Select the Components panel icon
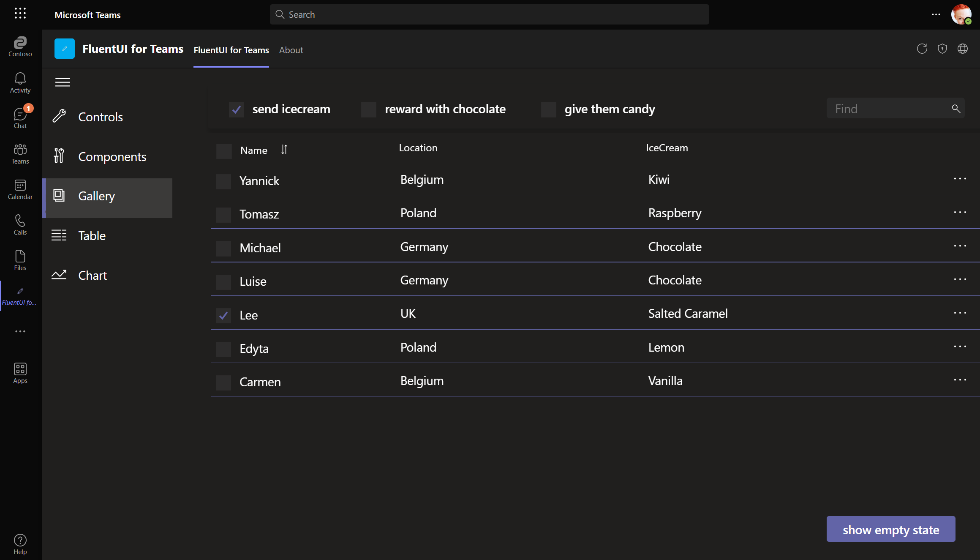The height and width of the screenshot is (560, 980). point(59,156)
